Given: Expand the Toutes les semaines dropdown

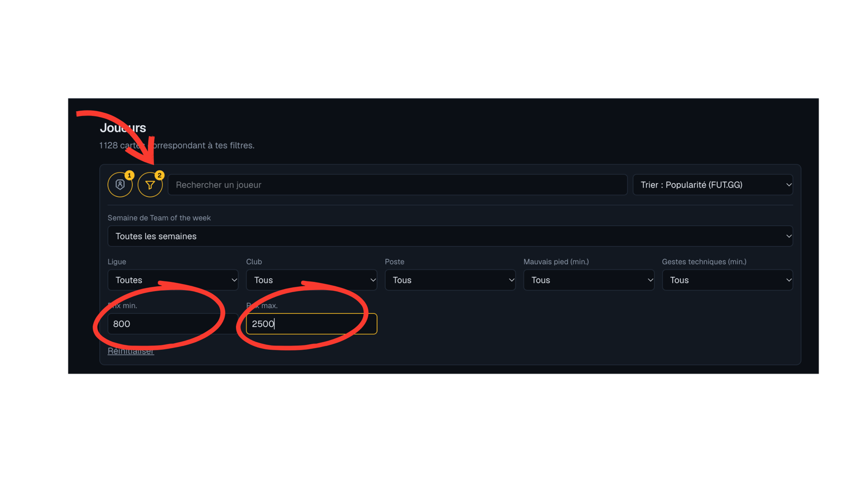Looking at the screenshot, I should [450, 236].
